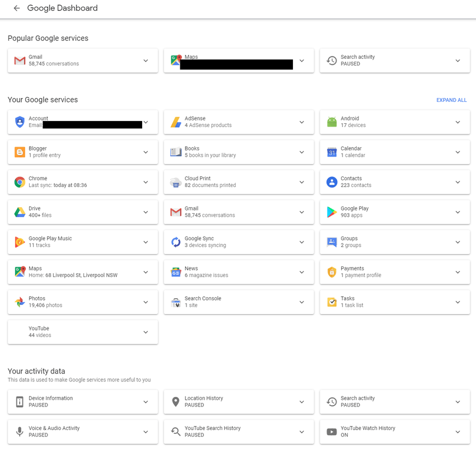
Task: Click the Gmail icon under Popular Google services
Action: point(20,60)
